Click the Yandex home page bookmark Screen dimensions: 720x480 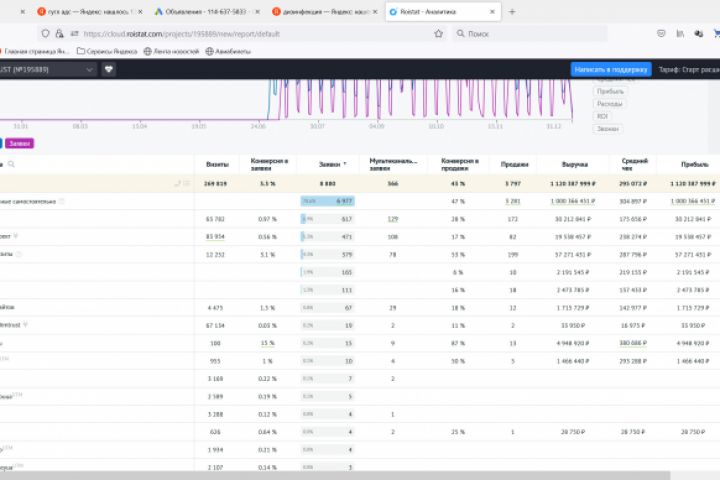point(37,51)
